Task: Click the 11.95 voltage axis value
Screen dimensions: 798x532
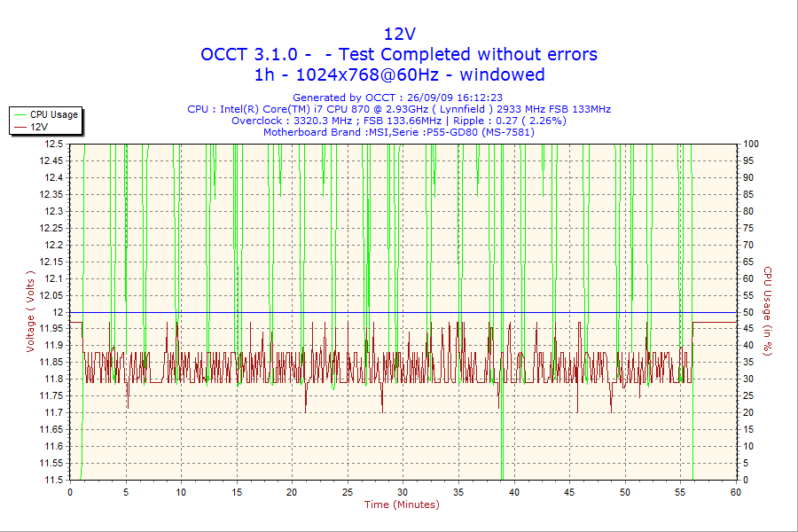Action: pyautogui.click(x=51, y=329)
